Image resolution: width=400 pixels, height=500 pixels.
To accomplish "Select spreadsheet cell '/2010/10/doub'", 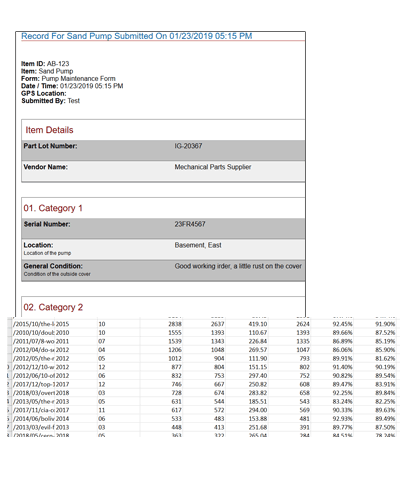I will click(34, 333).
